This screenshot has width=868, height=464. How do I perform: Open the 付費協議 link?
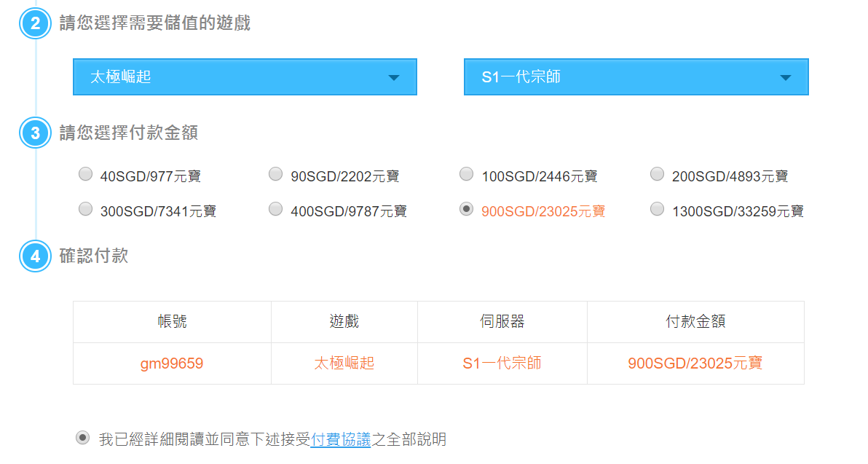tap(341, 440)
